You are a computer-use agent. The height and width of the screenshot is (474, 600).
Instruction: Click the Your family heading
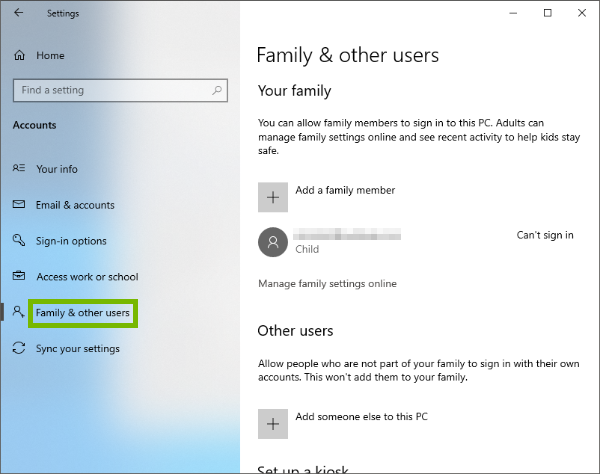[x=294, y=91]
